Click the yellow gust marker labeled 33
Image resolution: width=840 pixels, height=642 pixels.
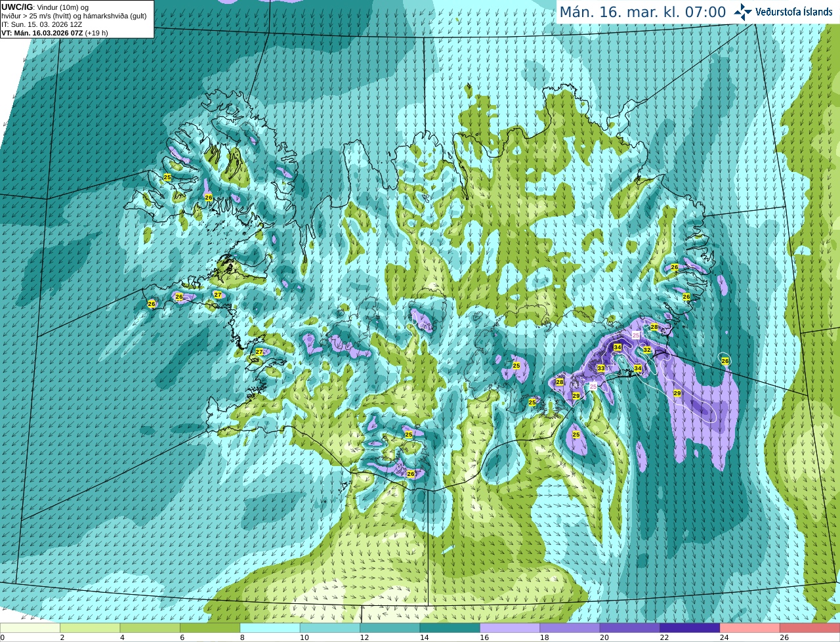click(600, 368)
